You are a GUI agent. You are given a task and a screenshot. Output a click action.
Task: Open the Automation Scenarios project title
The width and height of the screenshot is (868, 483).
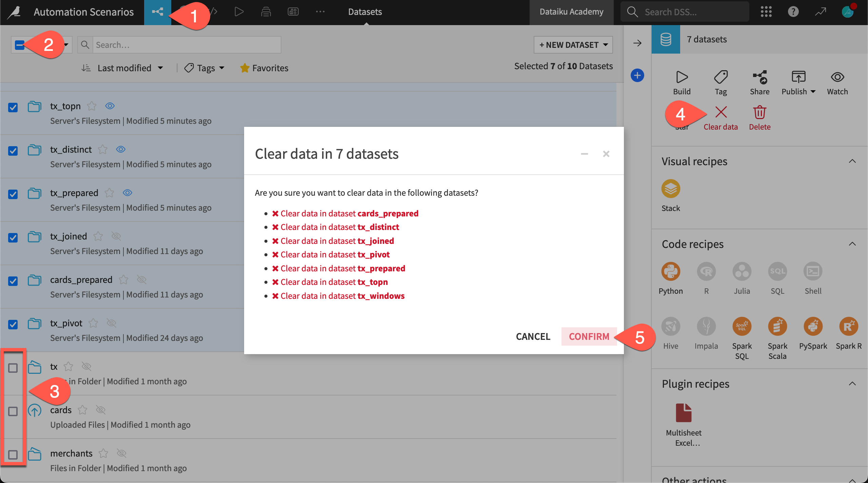pyautogui.click(x=84, y=12)
